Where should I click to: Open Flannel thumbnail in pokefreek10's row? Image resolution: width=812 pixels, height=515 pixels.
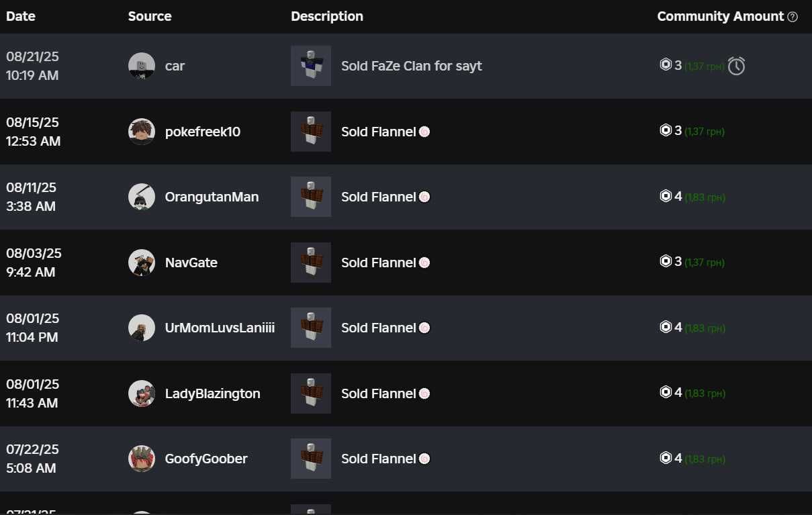click(311, 132)
